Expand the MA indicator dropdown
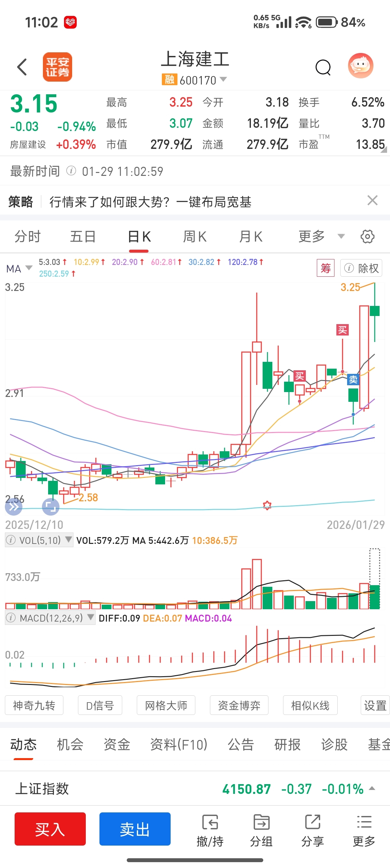Image resolution: width=390 pixels, height=868 pixels. (x=29, y=268)
